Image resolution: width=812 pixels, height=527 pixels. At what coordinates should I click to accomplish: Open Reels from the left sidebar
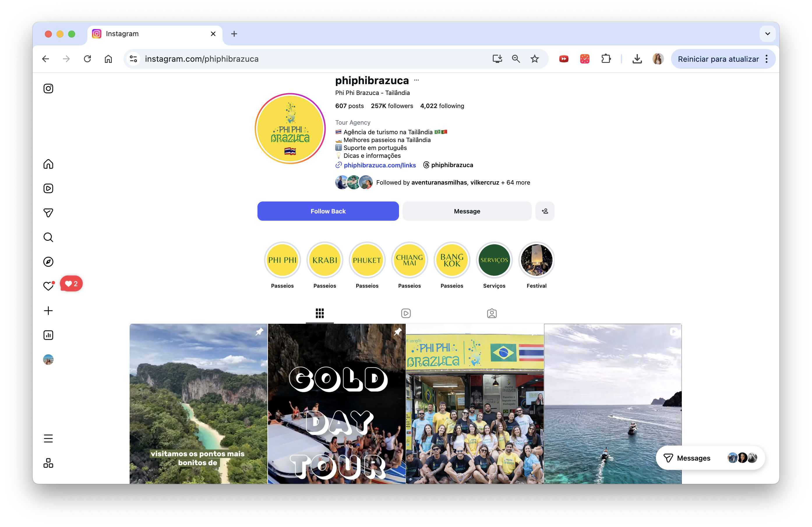(48, 188)
